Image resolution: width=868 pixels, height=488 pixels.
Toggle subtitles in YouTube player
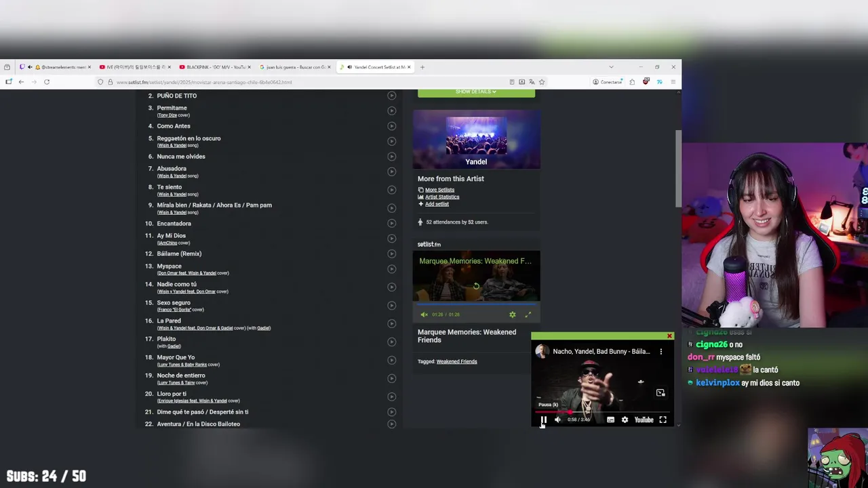[610, 420]
